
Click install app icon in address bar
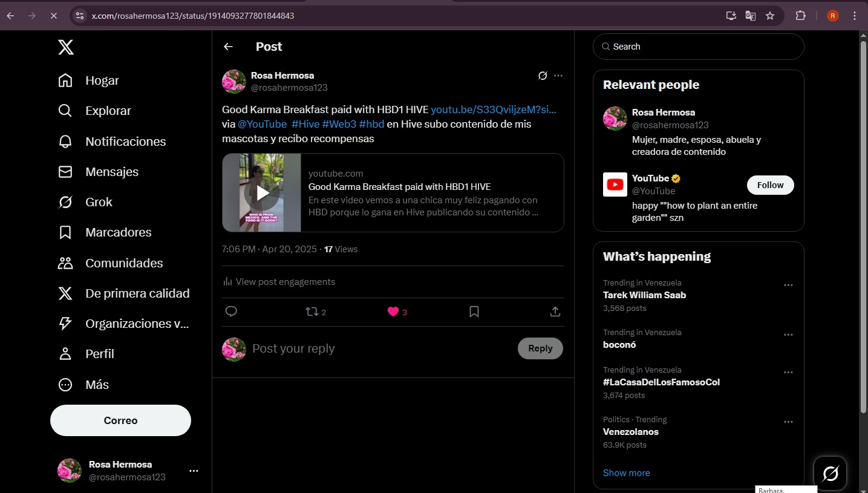coord(731,16)
